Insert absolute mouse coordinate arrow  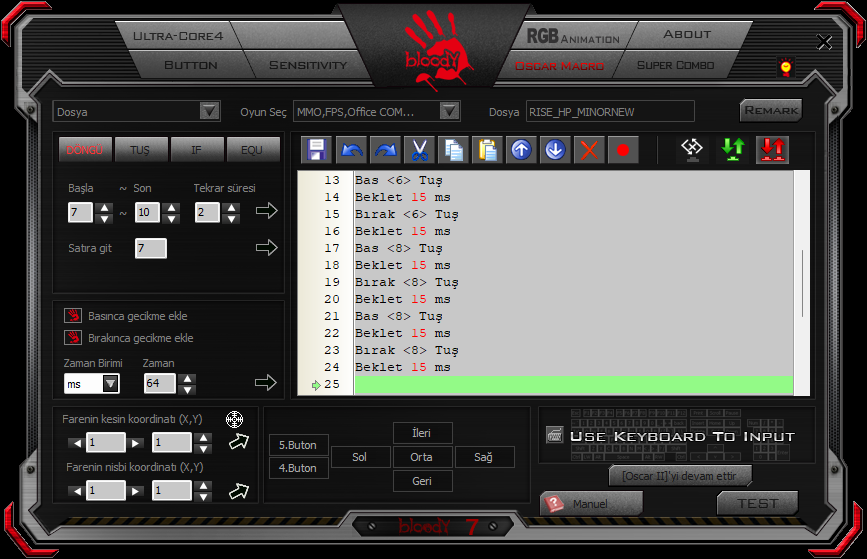coord(239,441)
